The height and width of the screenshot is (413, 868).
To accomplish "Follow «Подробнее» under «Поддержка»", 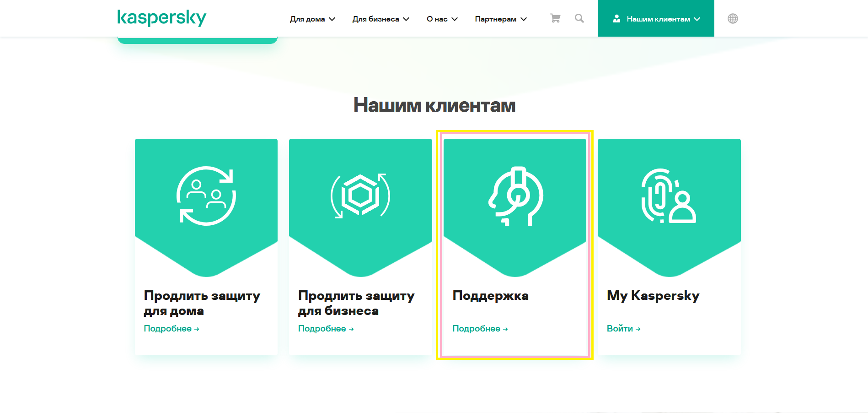I will pyautogui.click(x=480, y=329).
